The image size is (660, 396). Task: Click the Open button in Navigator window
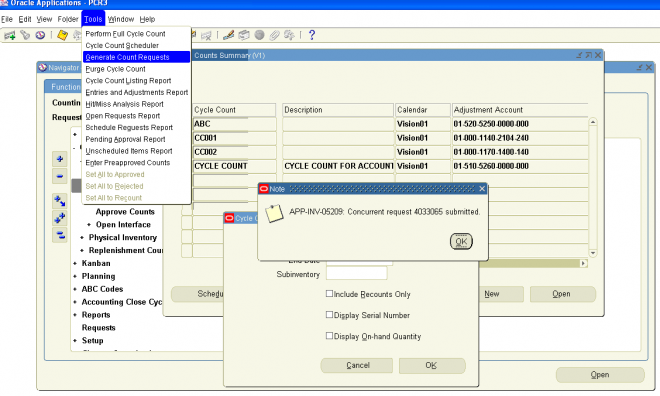(x=600, y=375)
